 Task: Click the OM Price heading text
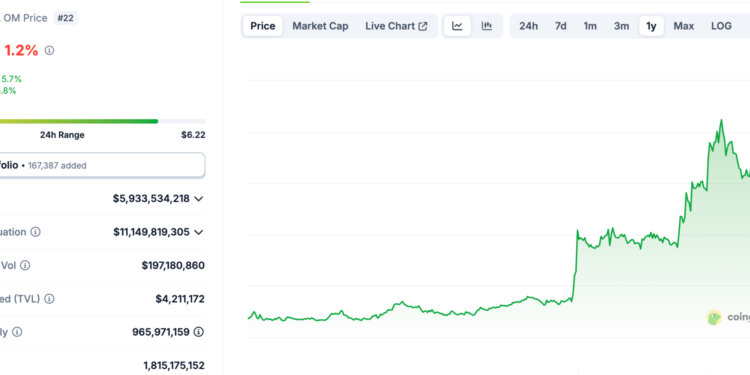(25, 18)
